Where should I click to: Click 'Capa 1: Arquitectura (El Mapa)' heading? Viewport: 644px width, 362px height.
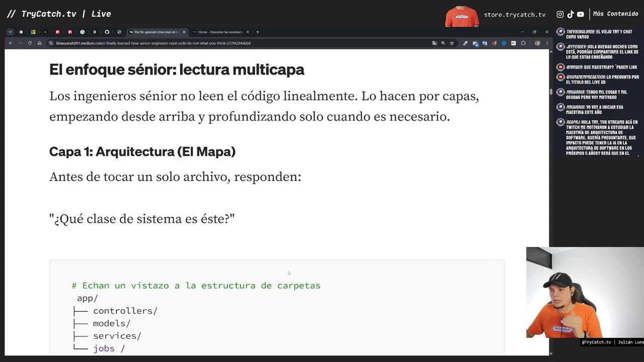pos(142,151)
